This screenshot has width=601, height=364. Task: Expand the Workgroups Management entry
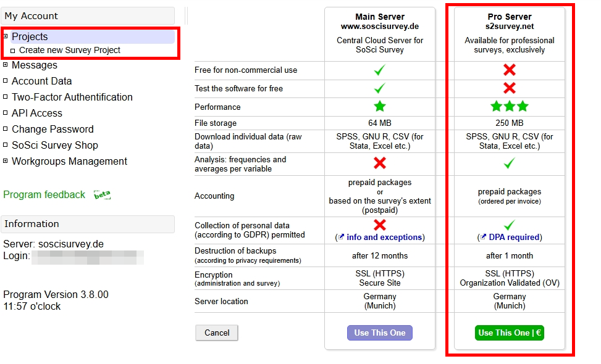click(6, 160)
